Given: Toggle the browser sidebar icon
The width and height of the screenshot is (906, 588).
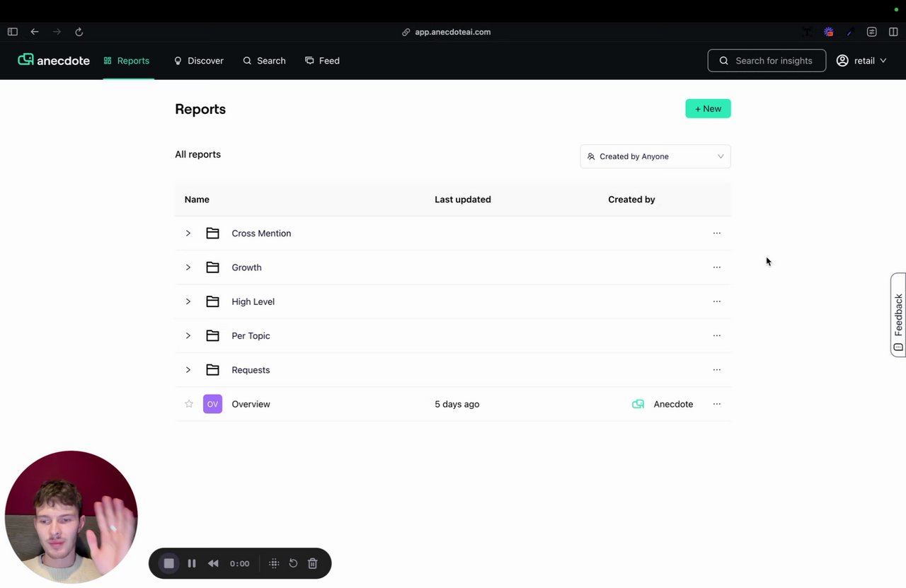Looking at the screenshot, I should (13, 32).
